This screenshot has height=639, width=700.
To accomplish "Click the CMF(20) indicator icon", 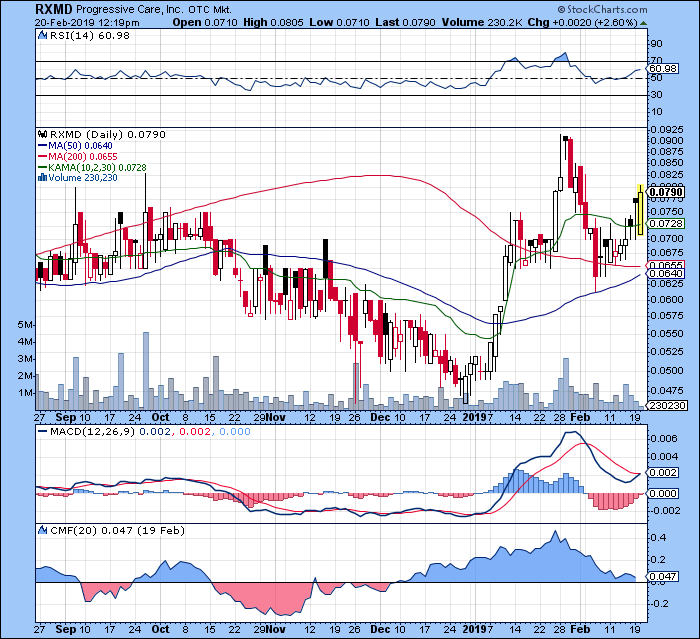I will point(42,530).
